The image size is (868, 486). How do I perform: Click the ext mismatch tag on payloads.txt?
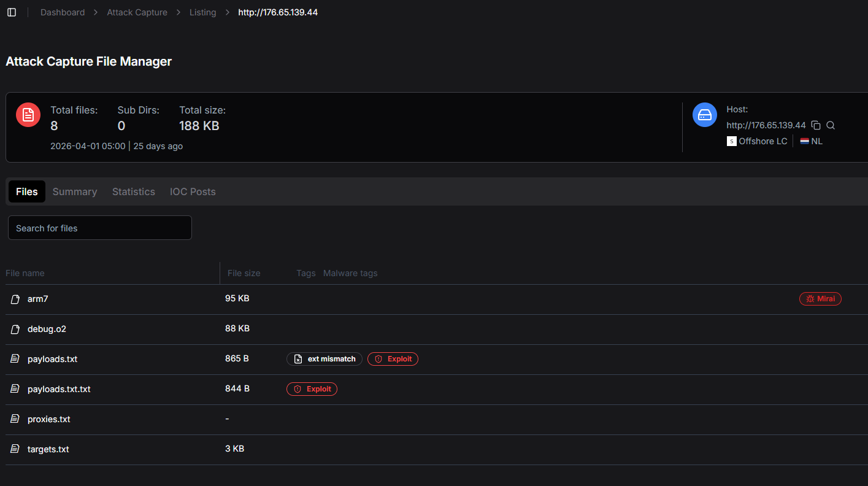[325, 359]
